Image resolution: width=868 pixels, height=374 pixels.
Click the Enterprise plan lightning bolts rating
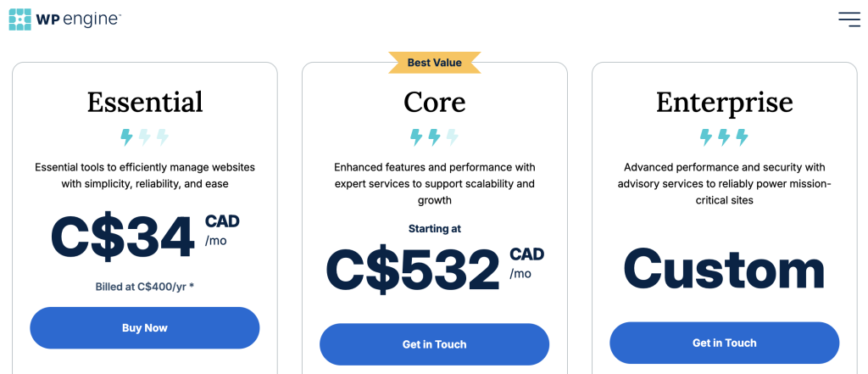(724, 137)
